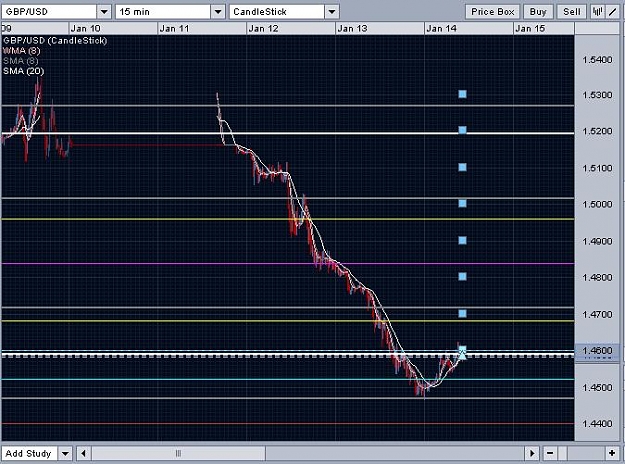Click the Jan 10 date label
This screenshot has width=625, height=464.
(x=85, y=29)
